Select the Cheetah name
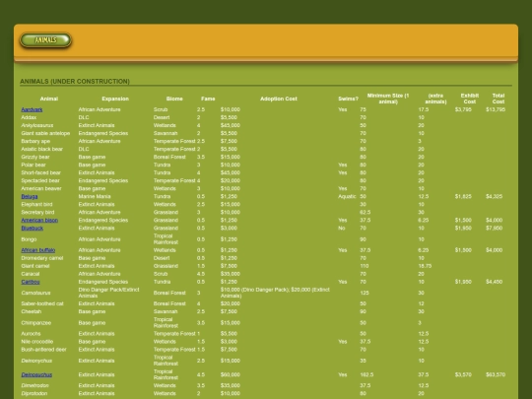The height and width of the screenshot is (399, 532). tap(31, 311)
